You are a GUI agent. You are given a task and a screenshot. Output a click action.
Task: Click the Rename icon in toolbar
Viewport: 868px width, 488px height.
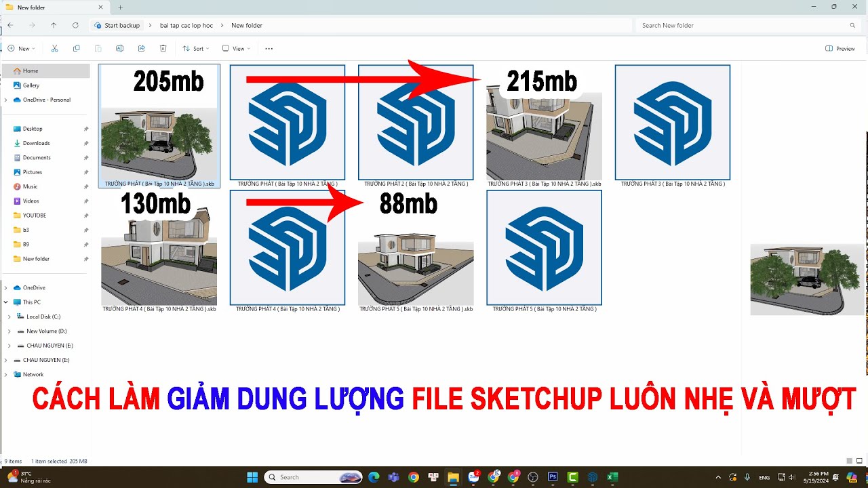pyautogui.click(x=119, y=49)
